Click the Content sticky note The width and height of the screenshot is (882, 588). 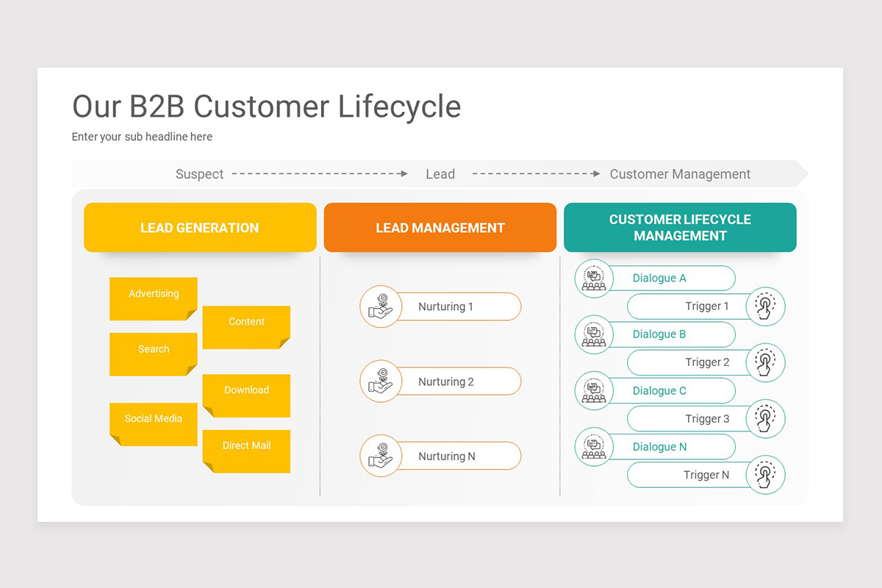click(x=246, y=327)
